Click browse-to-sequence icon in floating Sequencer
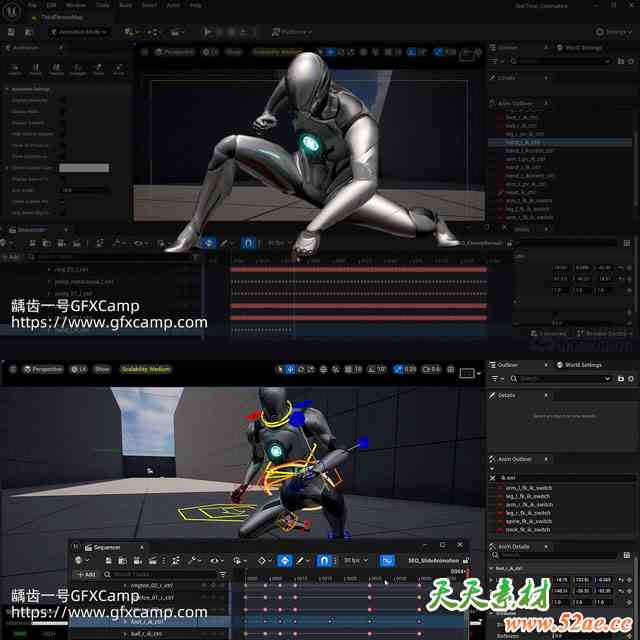640x640 pixels. tap(122, 561)
